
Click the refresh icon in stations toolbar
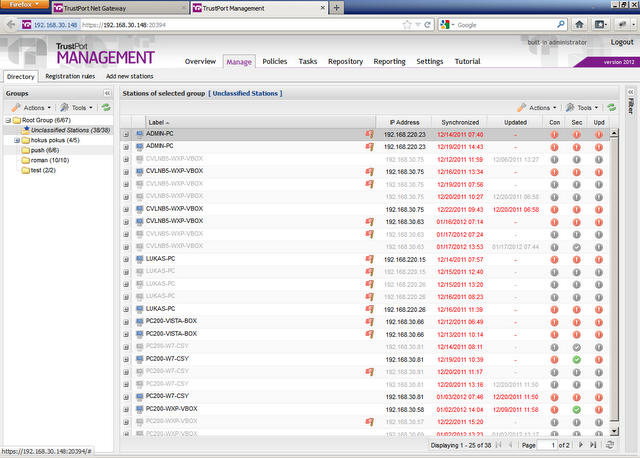[x=610, y=107]
